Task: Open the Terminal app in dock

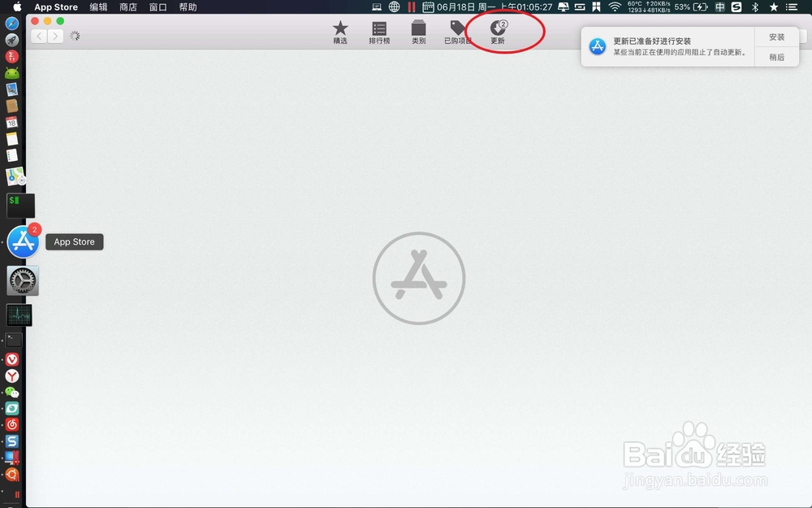Action: (x=14, y=340)
